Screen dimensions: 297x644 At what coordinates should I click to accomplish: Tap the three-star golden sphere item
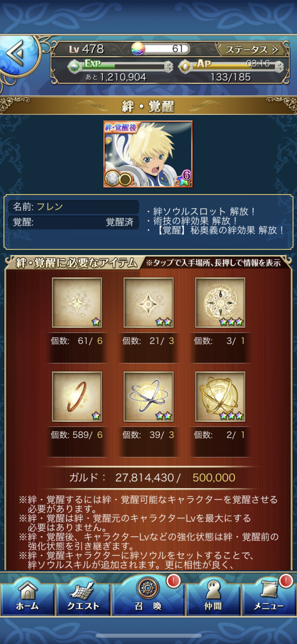point(220,397)
